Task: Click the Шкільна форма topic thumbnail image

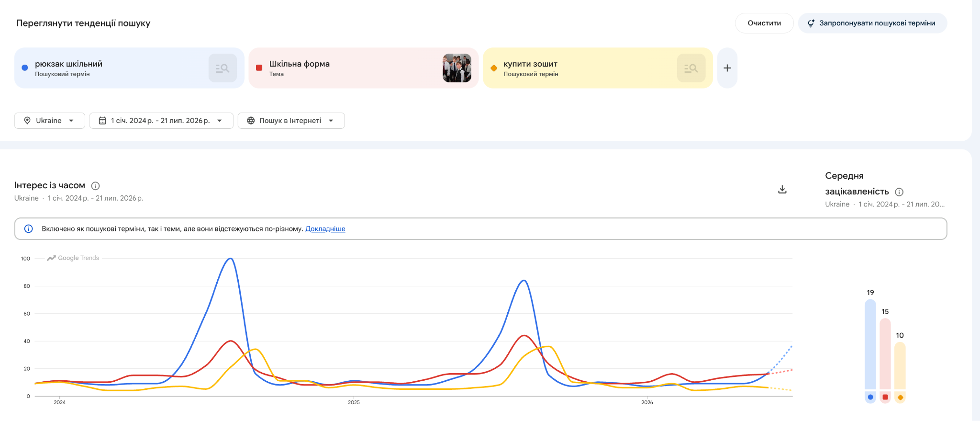Action: 457,68
